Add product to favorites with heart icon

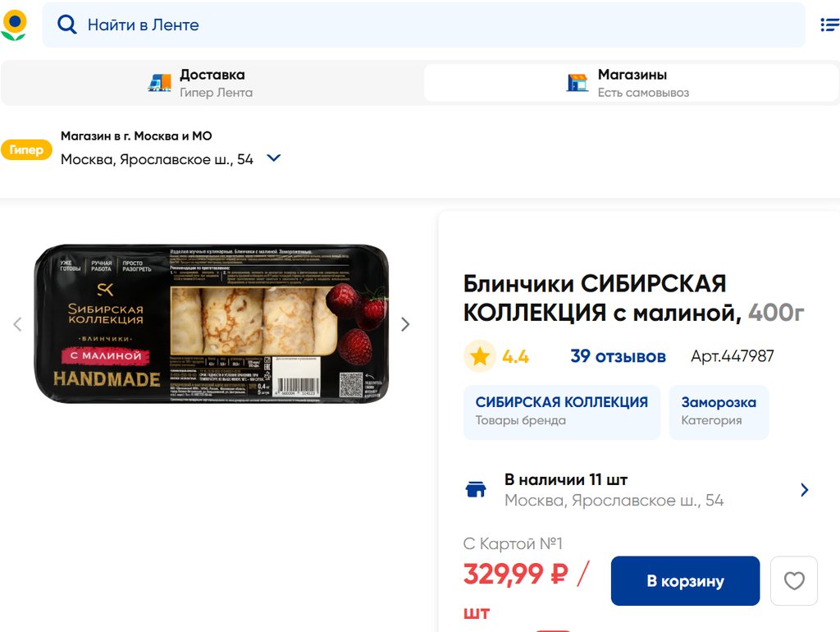pyautogui.click(x=794, y=580)
